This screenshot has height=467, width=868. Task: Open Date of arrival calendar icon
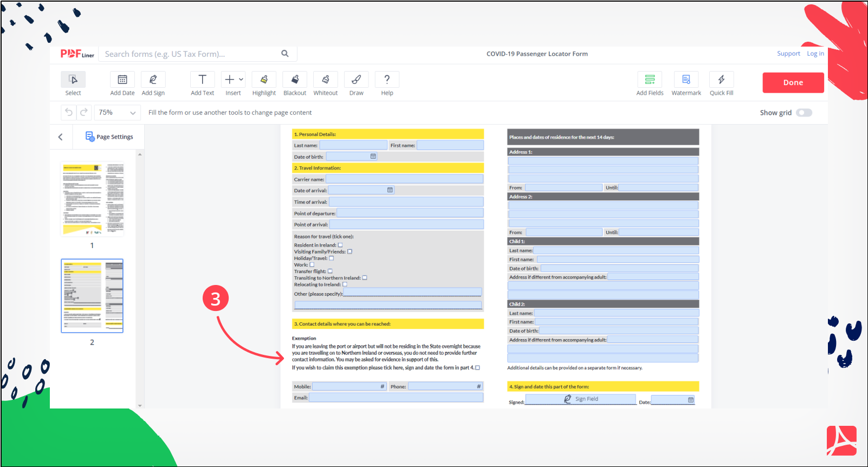click(x=390, y=190)
